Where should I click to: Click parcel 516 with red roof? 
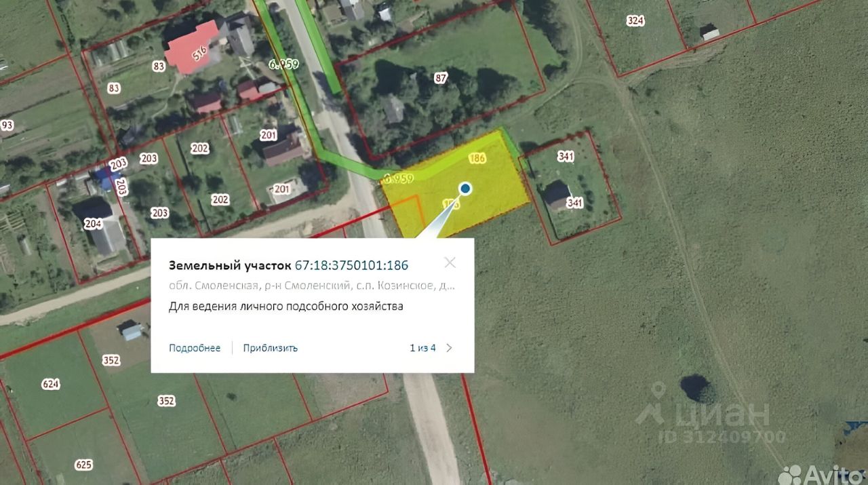tap(193, 46)
